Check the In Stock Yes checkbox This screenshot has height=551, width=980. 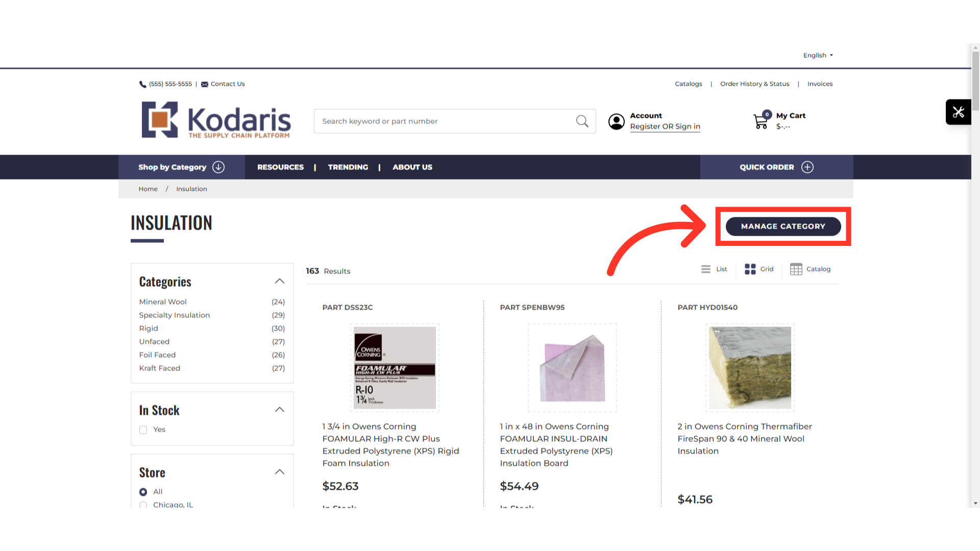coord(143,430)
